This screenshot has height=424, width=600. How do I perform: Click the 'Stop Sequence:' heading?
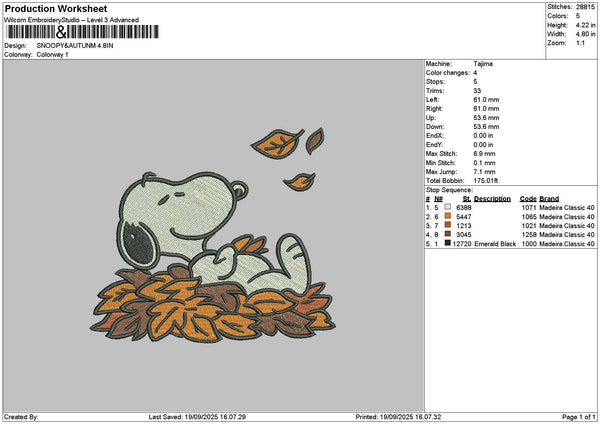pos(449,190)
